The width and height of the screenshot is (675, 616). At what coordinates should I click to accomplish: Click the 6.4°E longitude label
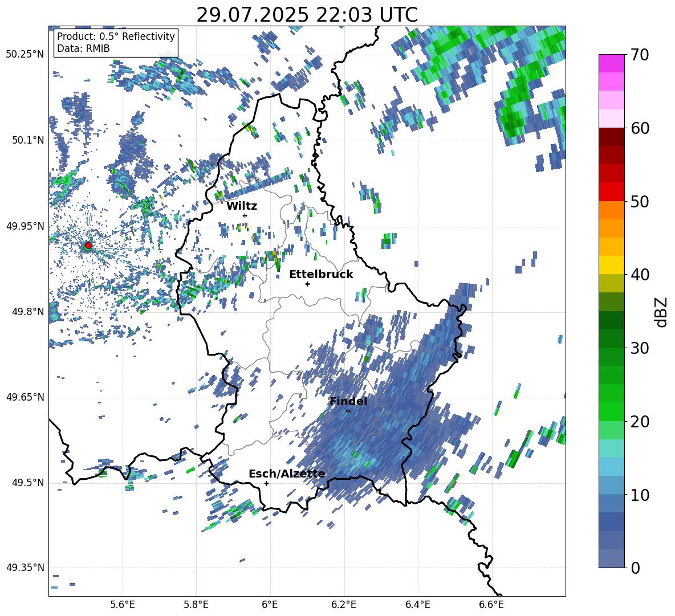point(417,605)
